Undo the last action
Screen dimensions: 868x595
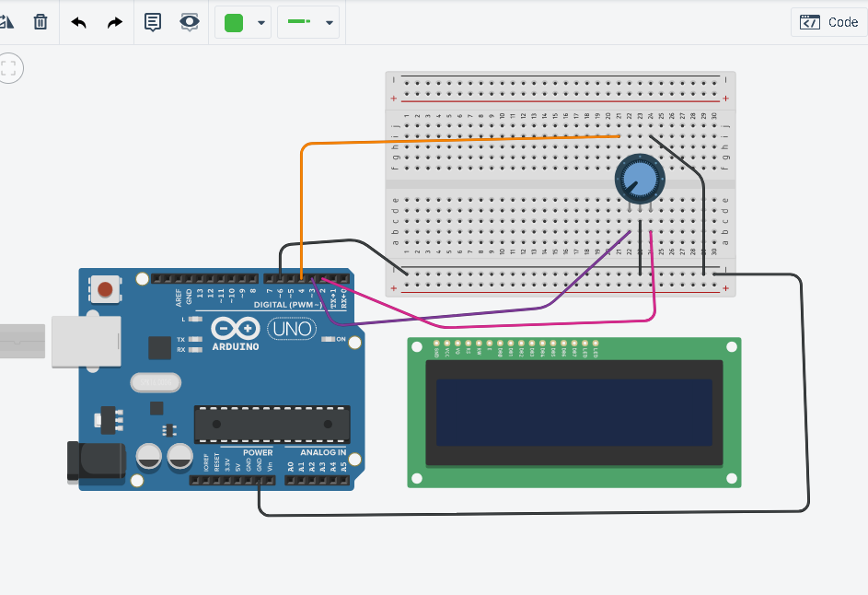[78, 21]
